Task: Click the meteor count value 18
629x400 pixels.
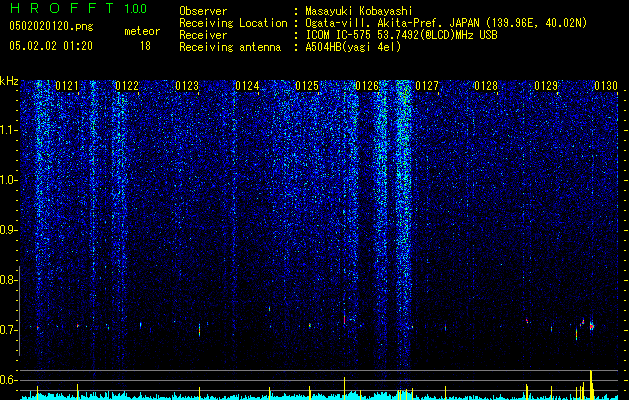Action: tap(145, 46)
